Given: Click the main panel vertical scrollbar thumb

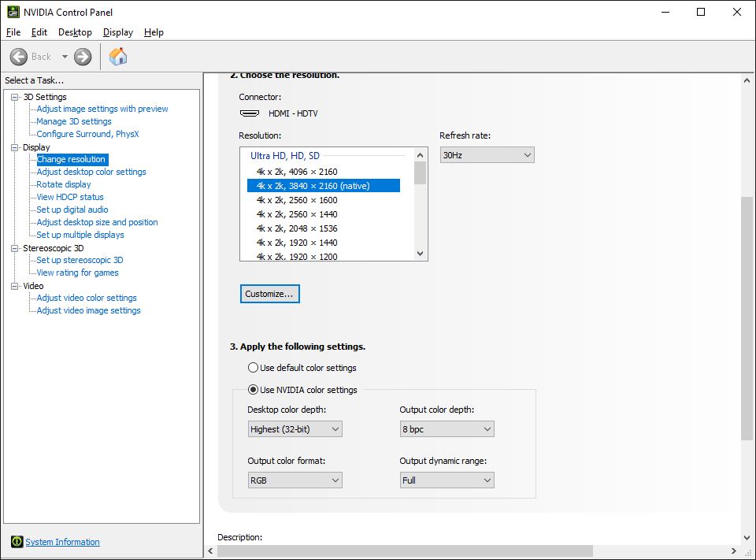Looking at the screenshot, I should pos(747,318).
